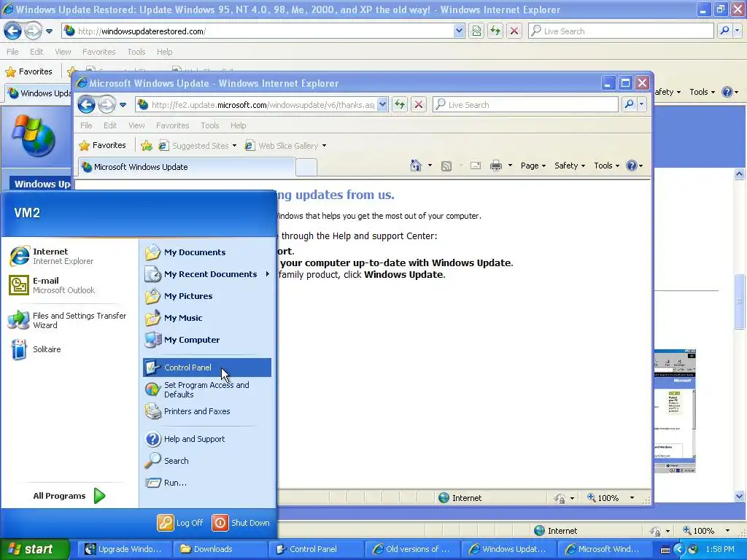
Task: Select the Microsoft Windows Update tab
Action: coord(186,167)
